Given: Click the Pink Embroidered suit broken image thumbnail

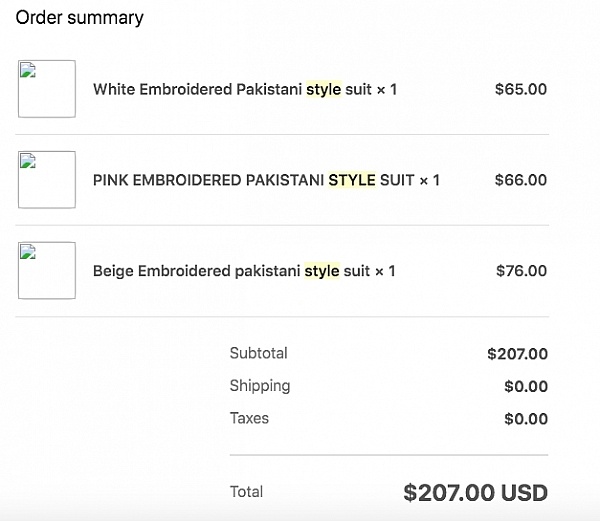Looking at the screenshot, I should point(47,180).
